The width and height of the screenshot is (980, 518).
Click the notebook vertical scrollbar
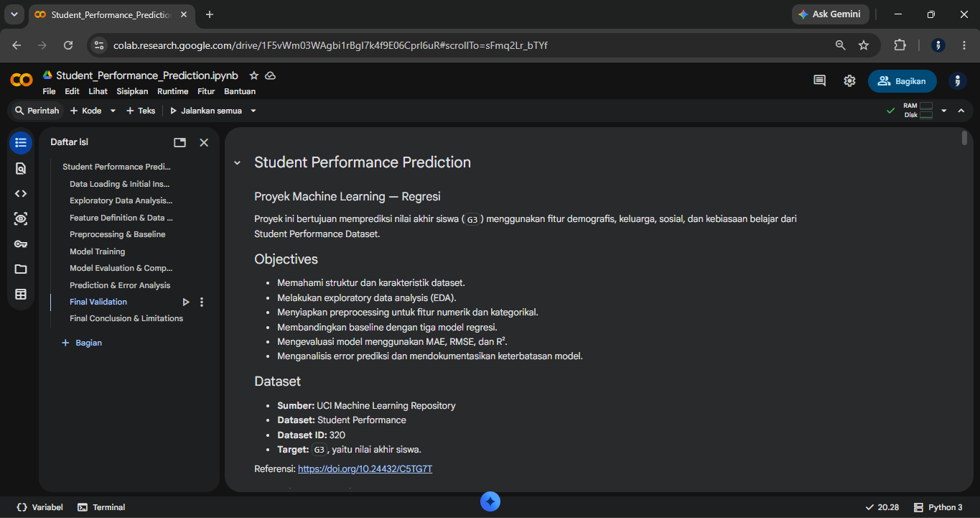(x=964, y=138)
